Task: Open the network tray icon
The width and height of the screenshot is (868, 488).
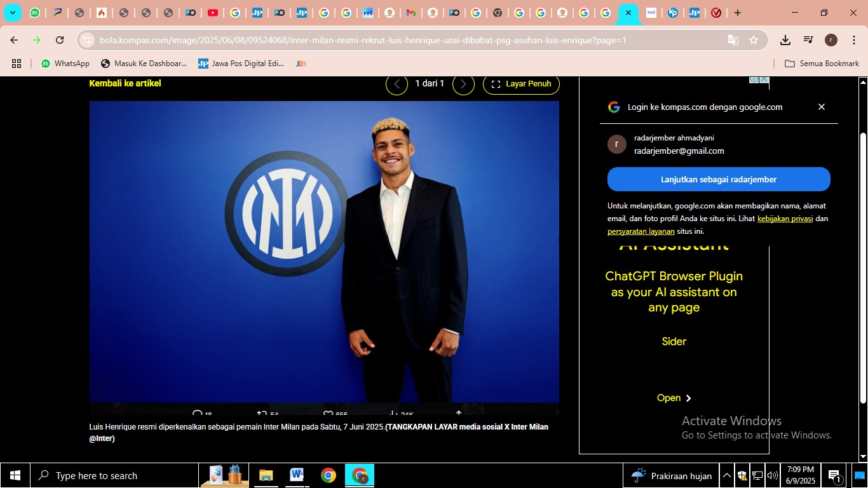Action: 757,475
